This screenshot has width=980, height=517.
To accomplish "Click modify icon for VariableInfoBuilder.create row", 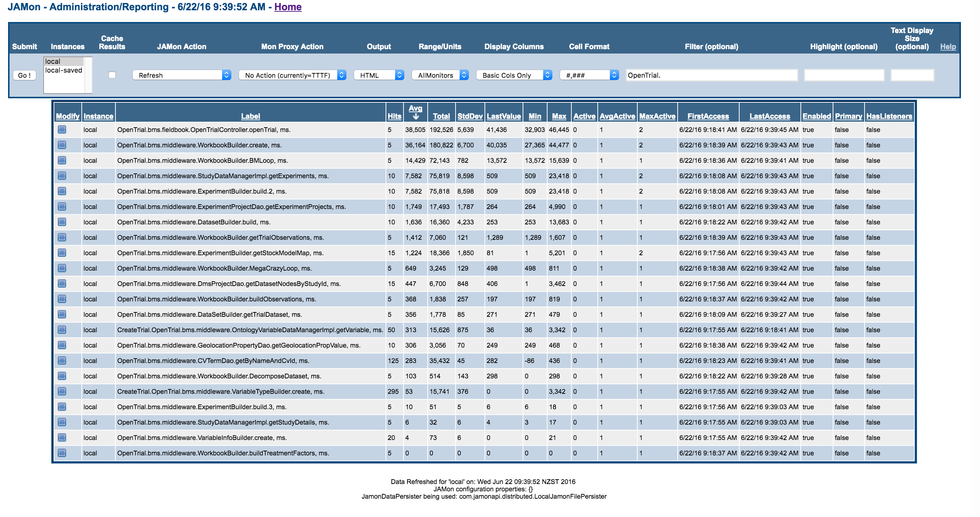I will click(x=62, y=437).
